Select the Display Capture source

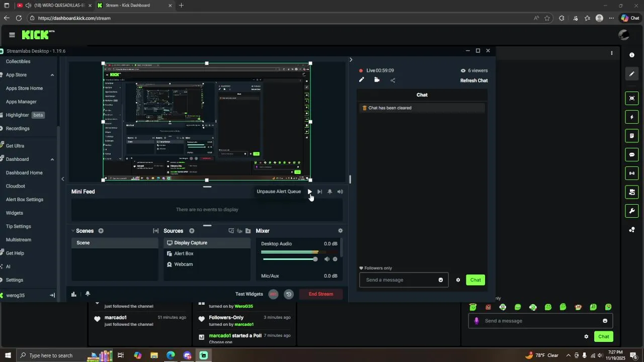point(207,243)
